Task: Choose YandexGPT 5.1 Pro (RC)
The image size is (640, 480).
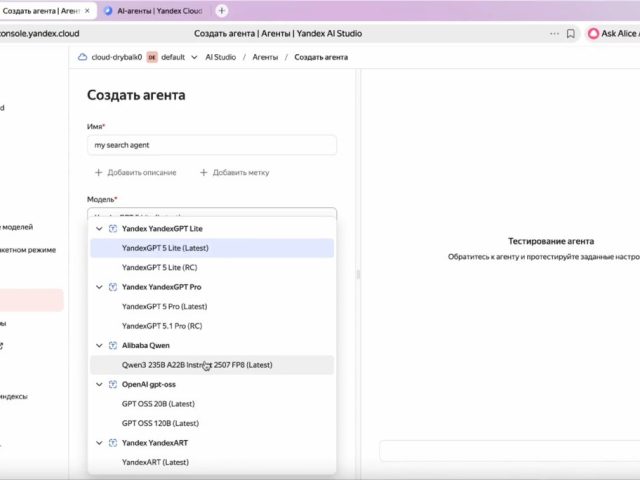Action: click(x=212, y=326)
